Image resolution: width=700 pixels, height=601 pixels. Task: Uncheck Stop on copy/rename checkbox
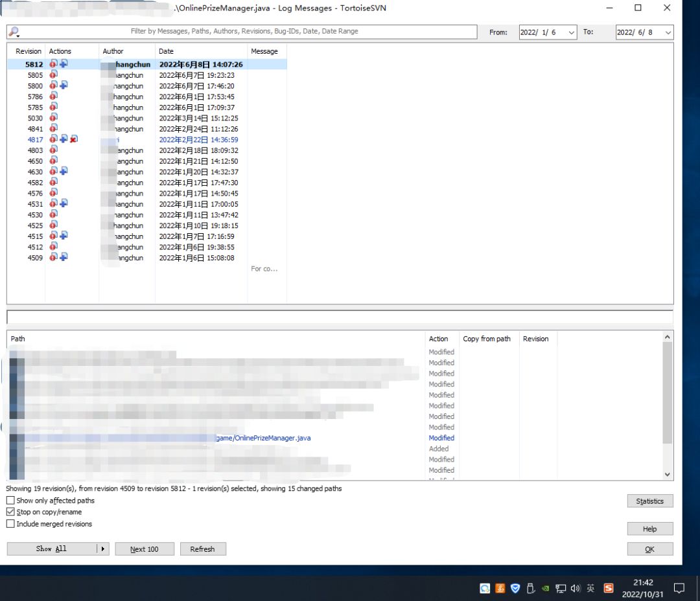[10, 512]
